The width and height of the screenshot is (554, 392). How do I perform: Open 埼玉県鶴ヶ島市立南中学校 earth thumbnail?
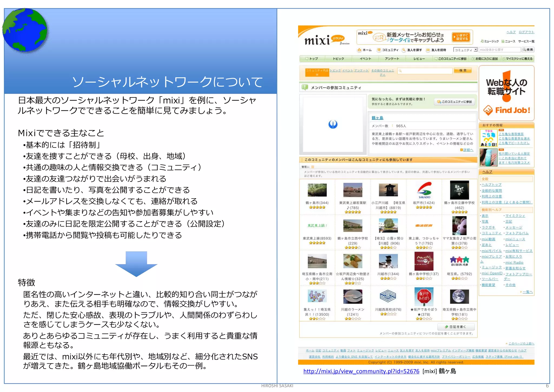coord(459,297)
